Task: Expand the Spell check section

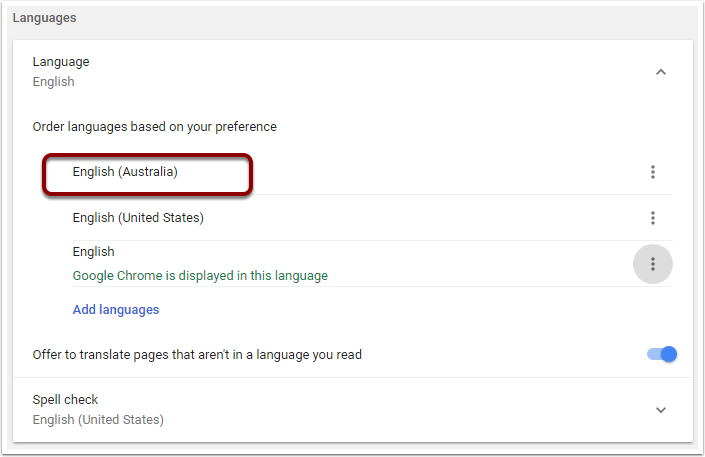Action: click(660, 410)
